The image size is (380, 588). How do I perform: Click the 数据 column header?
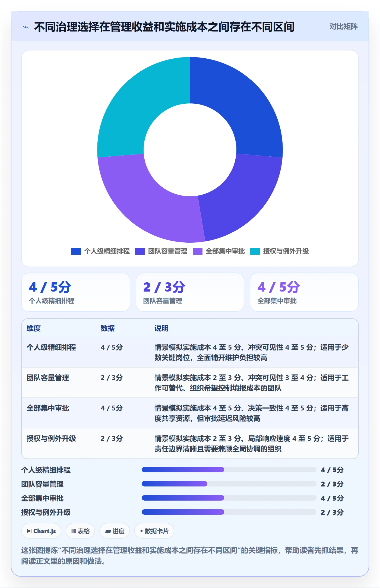coord(107,328)
